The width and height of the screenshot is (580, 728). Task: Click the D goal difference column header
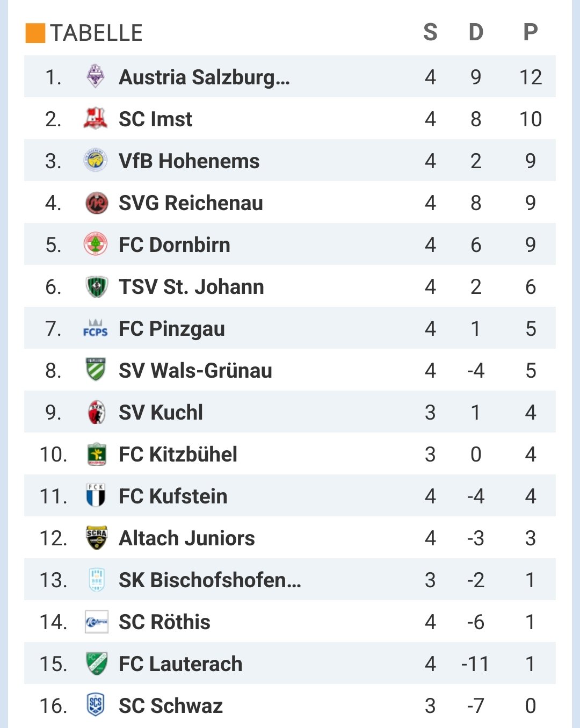click(x=476, y=33)
